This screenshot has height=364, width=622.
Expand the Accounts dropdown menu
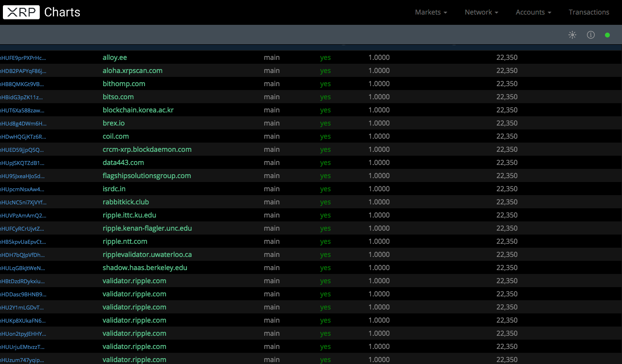tap(533, 12)
